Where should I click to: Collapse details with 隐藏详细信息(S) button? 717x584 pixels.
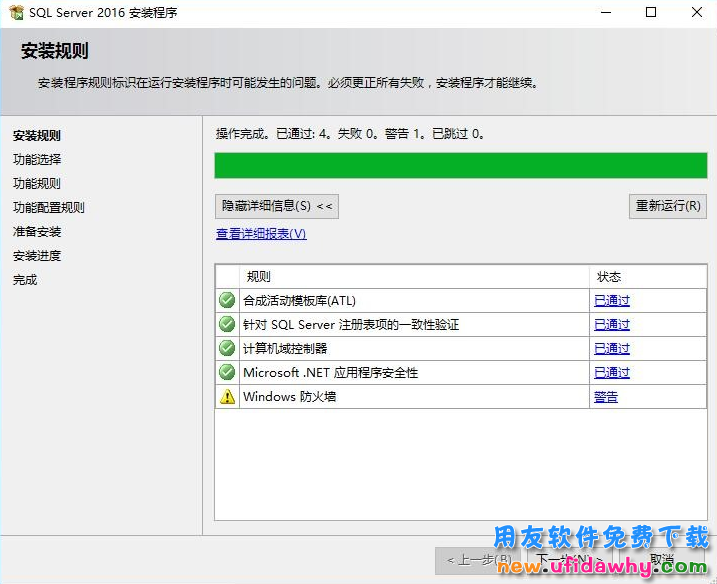[x=277, y=206]
